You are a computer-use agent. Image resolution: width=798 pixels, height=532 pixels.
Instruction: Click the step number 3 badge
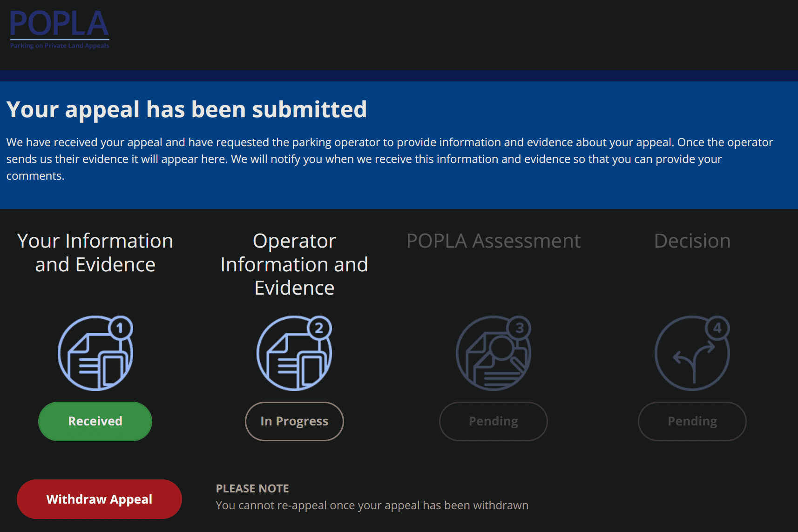(x=519, y=328)
